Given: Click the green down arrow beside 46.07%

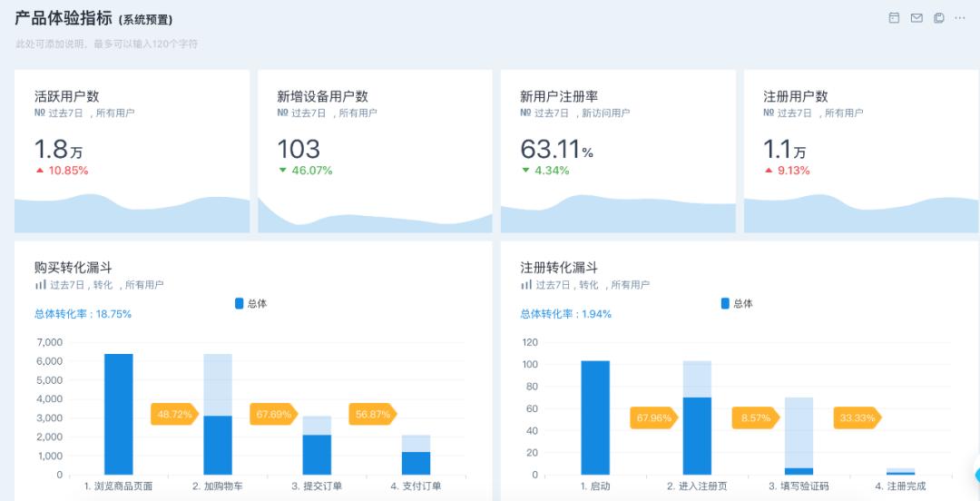Looking at the screenshot, I should (282, 170).
